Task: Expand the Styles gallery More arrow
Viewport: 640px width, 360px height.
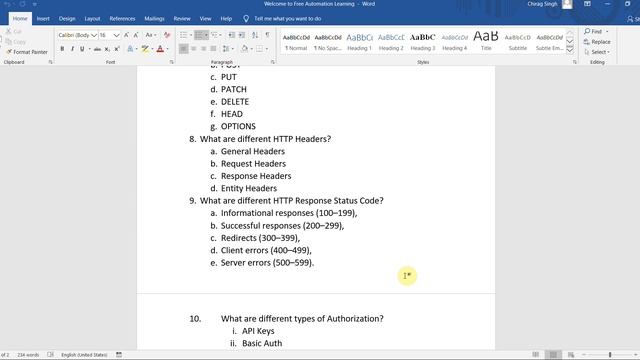Action: (x=570, y=50)
